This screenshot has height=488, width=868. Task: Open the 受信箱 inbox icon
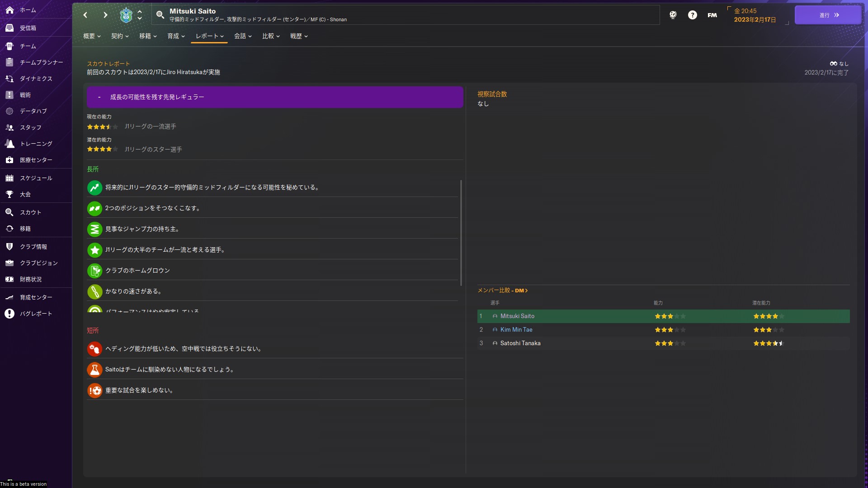(x=9, y=28)
